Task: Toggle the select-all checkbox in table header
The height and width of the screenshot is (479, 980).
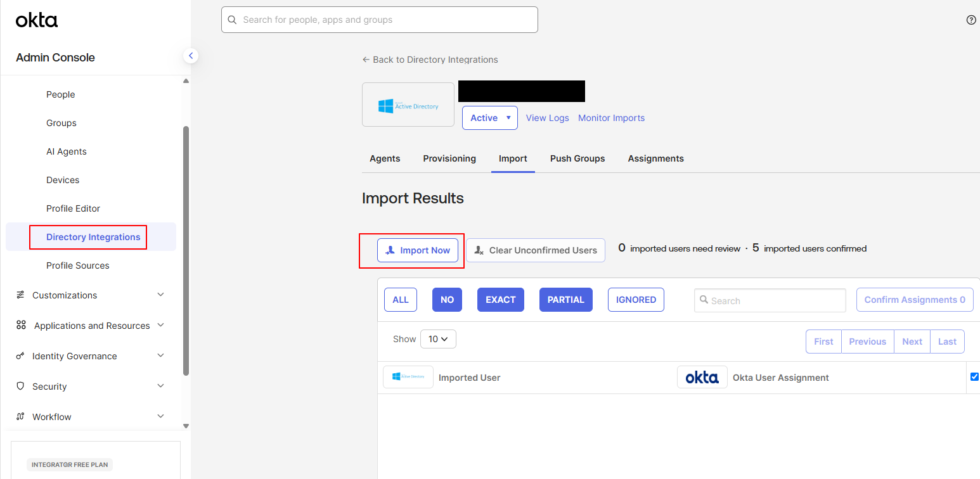Action: tap(974, 376)
